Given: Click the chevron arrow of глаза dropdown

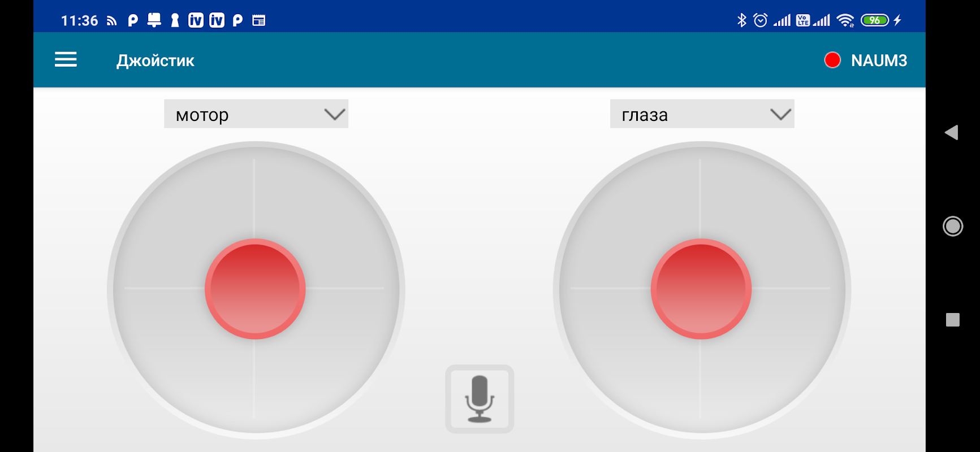Looking at the screenshot, I should point(781,115).
